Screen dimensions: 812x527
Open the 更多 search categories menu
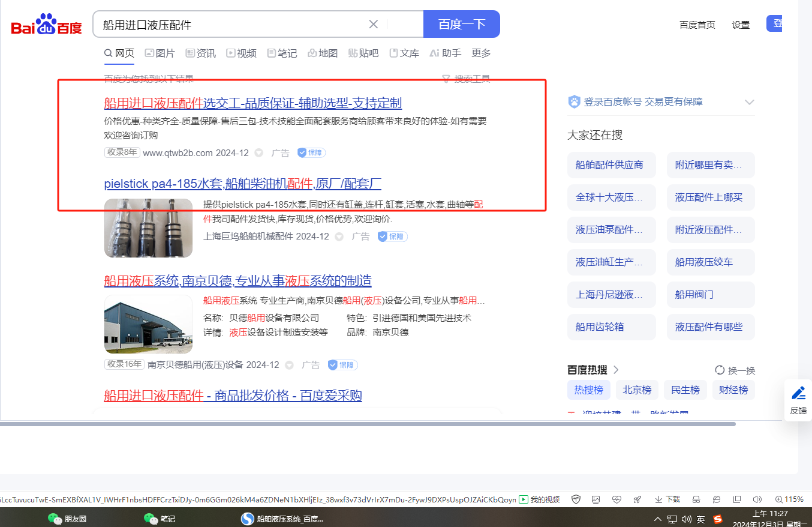[x=481, y=53]
